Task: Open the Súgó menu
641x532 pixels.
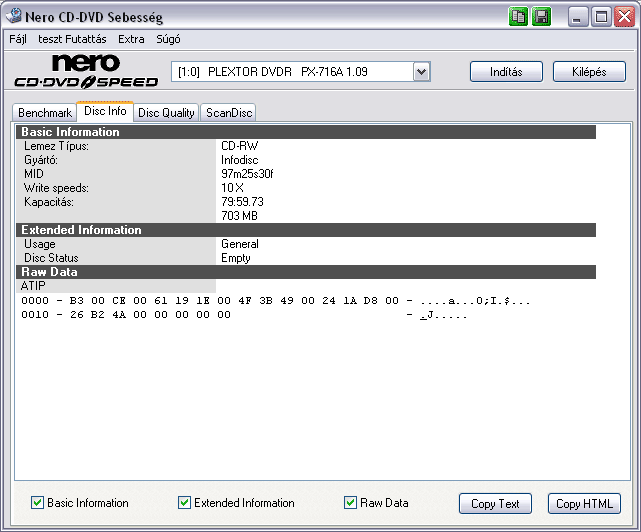Action: (x=168, y=39)
